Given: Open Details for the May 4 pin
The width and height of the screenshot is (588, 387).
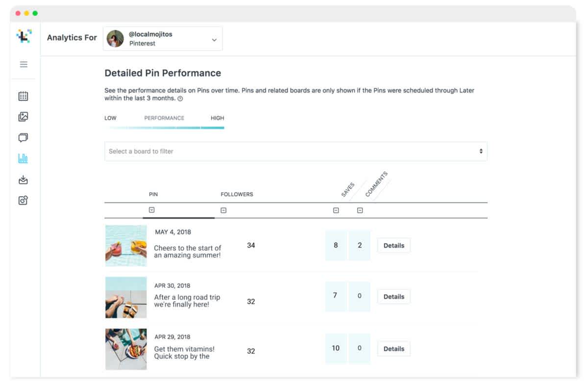Looking at the screenshot, I should tap(394, 245).
